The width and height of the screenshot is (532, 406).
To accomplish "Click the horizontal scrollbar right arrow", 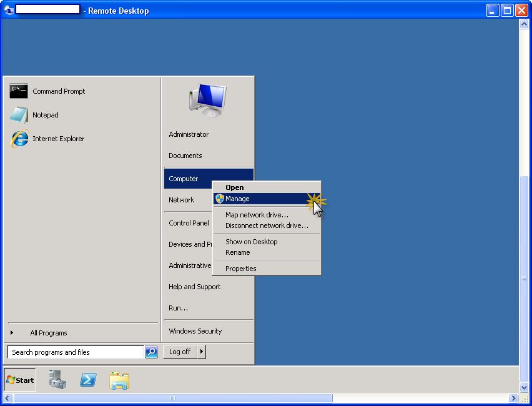I will (513, 398).
